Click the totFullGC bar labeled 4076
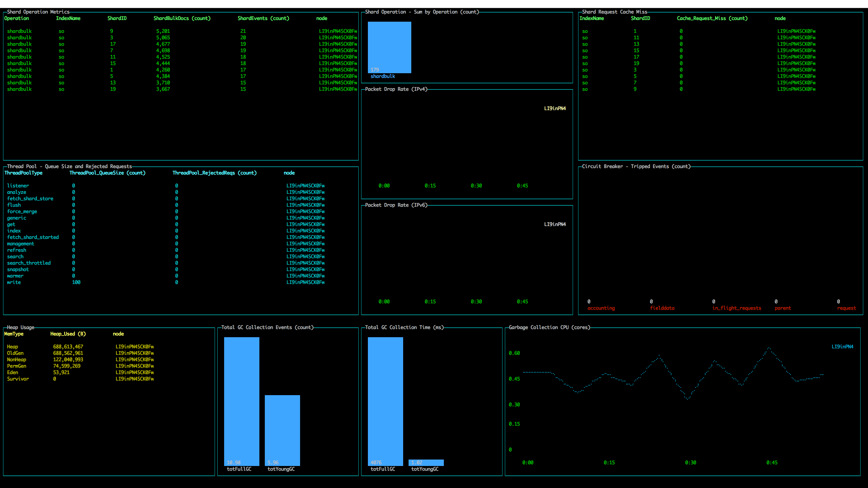The width and height of the screenshot is (868, 488). [x=385, y=401]
